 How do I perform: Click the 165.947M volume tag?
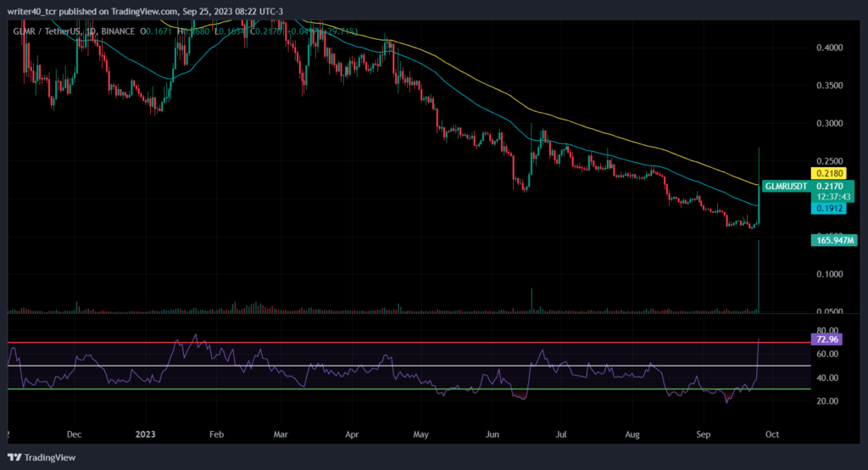click(834, 240)
